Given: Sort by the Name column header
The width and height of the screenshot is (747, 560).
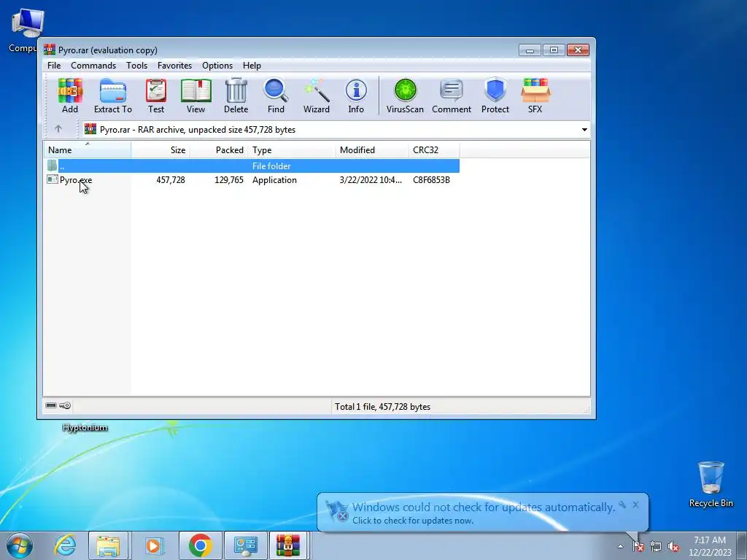Looking at the screenshot, I should [x=88, y=150].
